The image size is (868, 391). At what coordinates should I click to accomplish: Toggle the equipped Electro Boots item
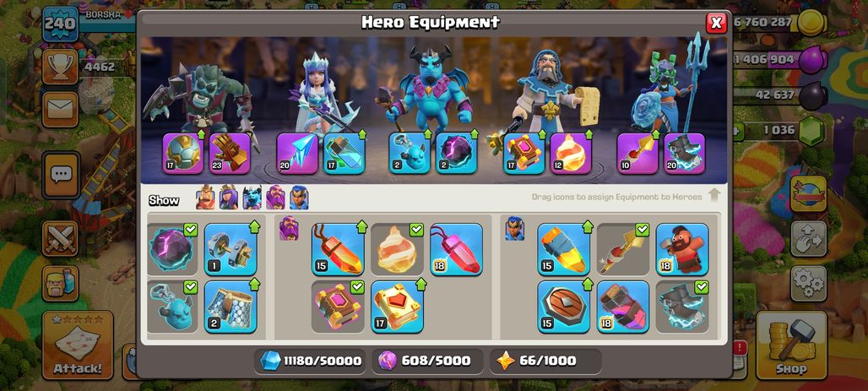coord(682,307)
